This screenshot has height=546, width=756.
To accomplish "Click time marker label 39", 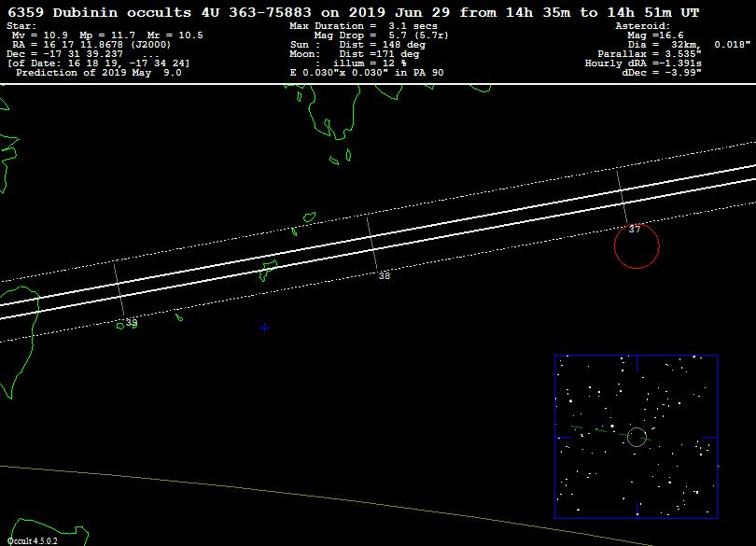I will pyautogui.click(x=132, y=322).
